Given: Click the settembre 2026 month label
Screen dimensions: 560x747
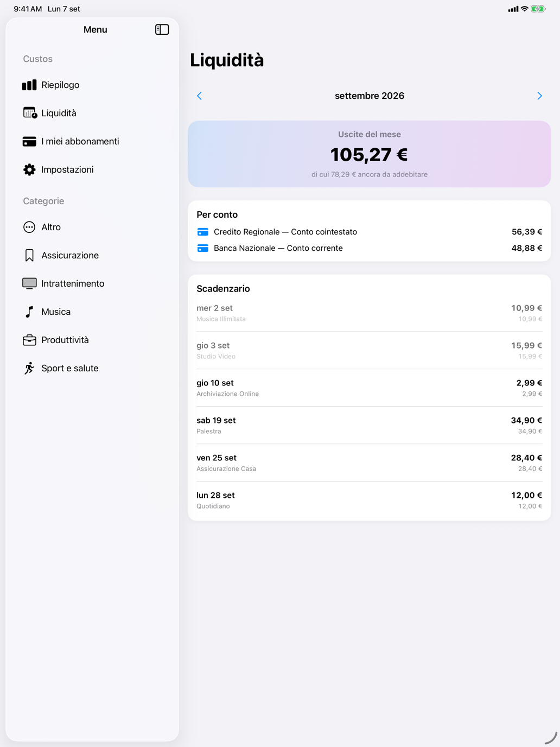Looking at the screenshot, I should 370,96.
